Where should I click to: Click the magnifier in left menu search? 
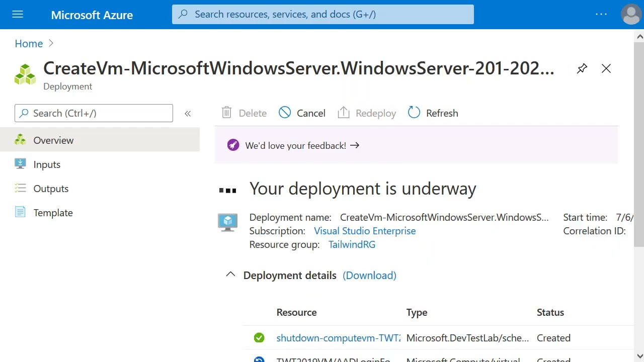tap(24, 113)
